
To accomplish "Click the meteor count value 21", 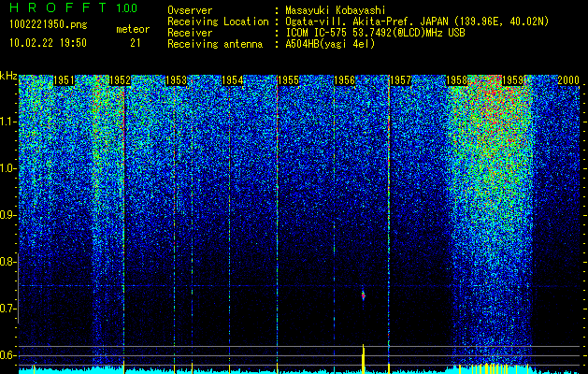I will click(x=136, y=43).
